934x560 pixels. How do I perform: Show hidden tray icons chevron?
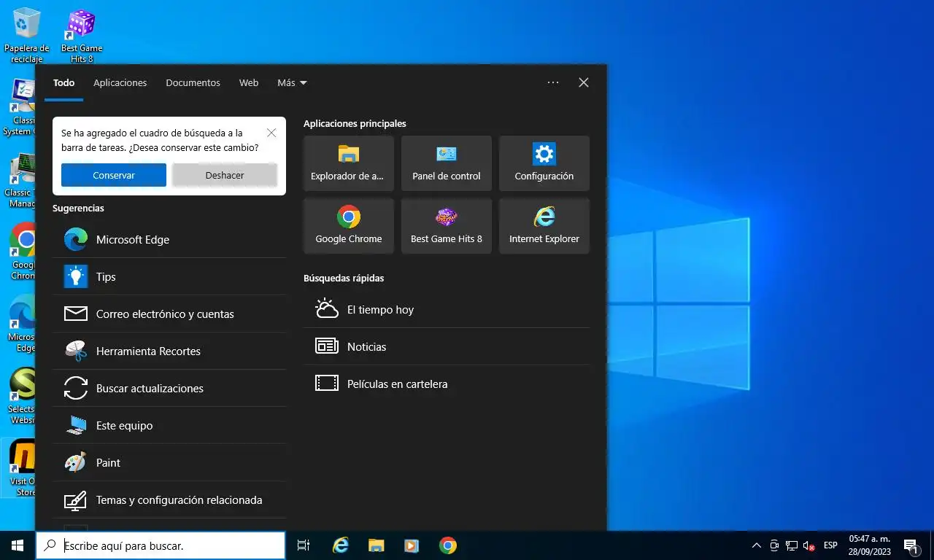(756, 545)
